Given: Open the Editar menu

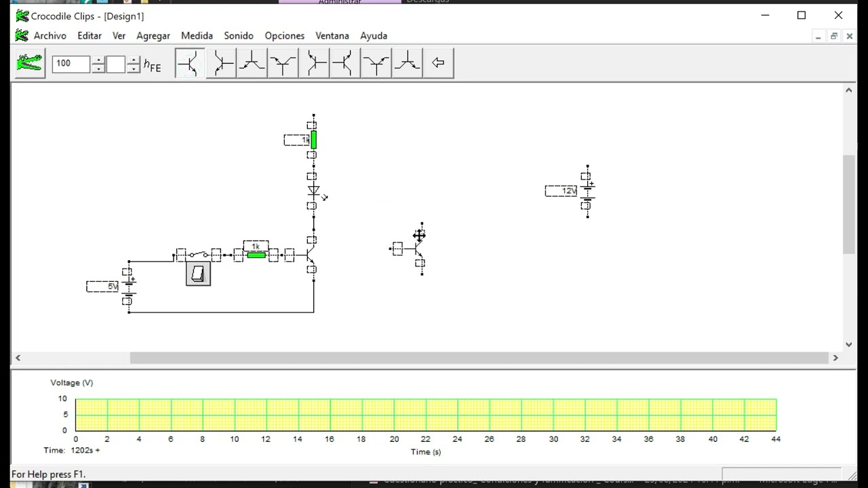Looking at the screenshot, I should (90, 36).
